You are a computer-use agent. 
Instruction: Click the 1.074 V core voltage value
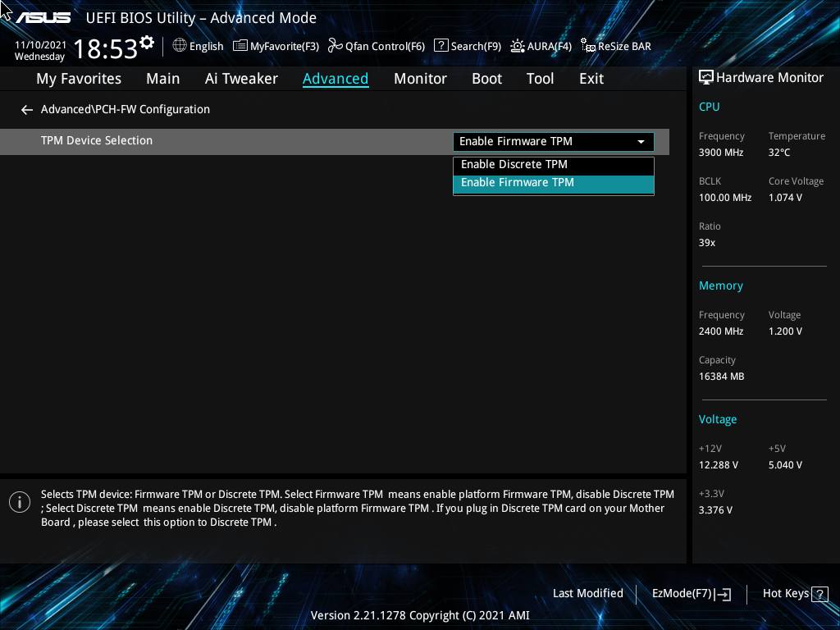point(785,198)
